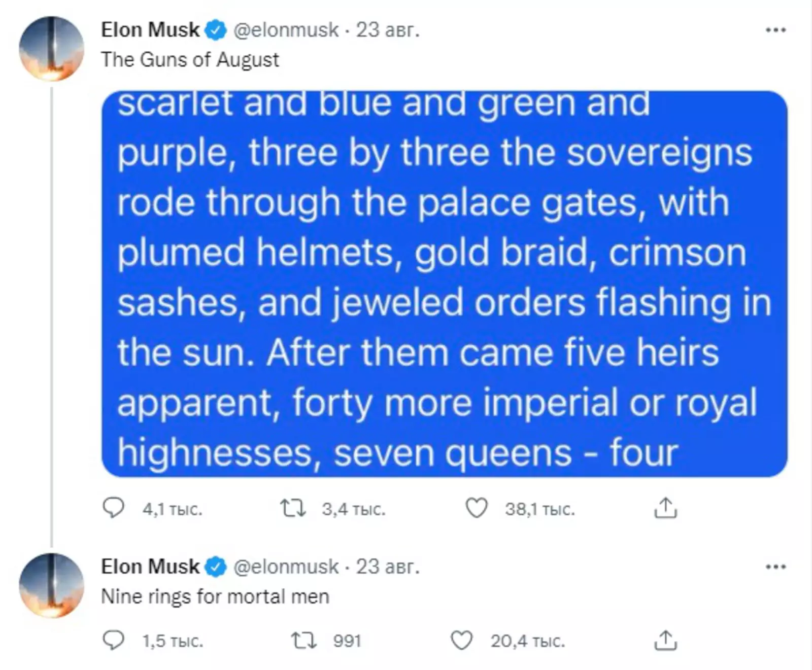
Task: Share The Guns of August tweet
Action: click(x=665, y=508)
